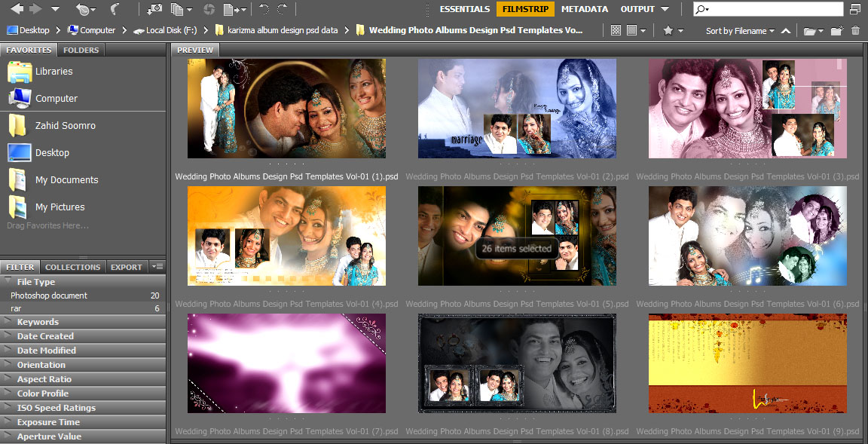Toggle the Photoshop document filter

click(x=83, y=295)
